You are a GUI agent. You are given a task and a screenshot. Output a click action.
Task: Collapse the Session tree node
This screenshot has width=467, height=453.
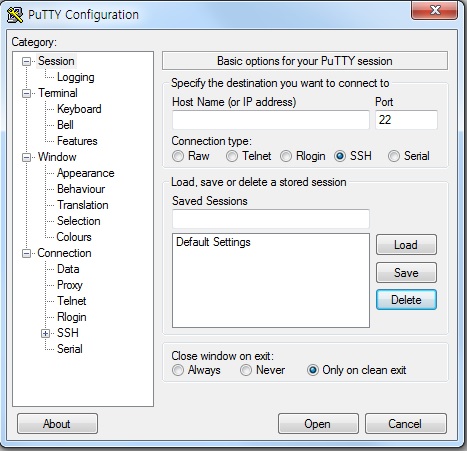click(x=26, y=61)
